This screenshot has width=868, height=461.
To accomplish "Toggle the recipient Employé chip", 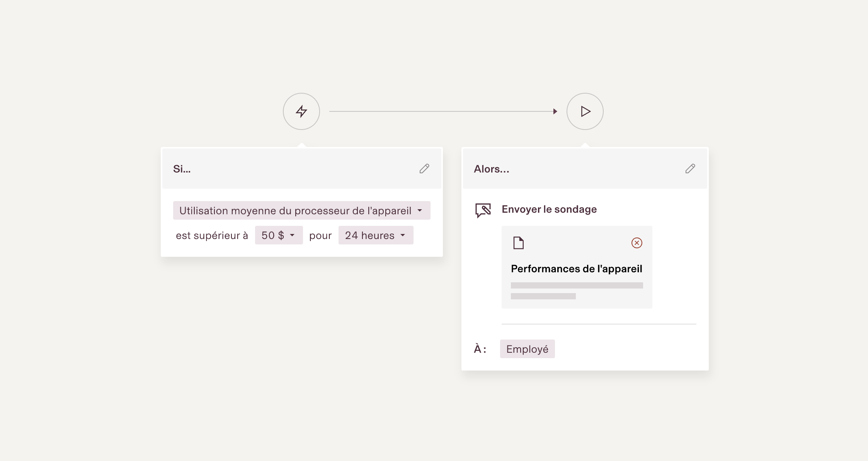I will pos(528,349).
